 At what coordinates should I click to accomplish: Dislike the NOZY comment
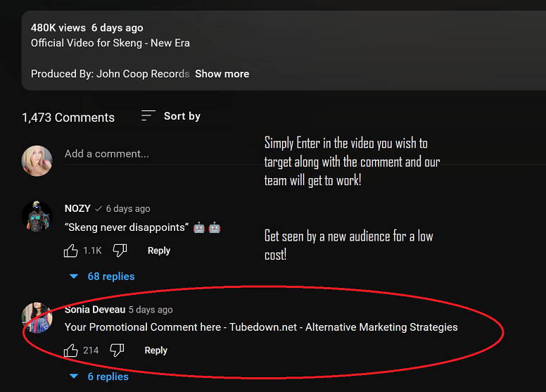[120, 251]
